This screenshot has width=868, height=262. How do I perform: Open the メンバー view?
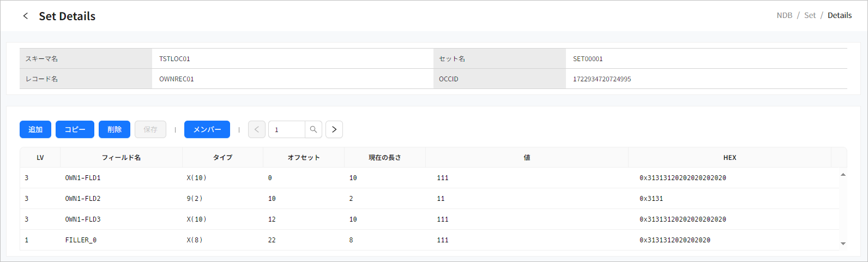[207, 129]
